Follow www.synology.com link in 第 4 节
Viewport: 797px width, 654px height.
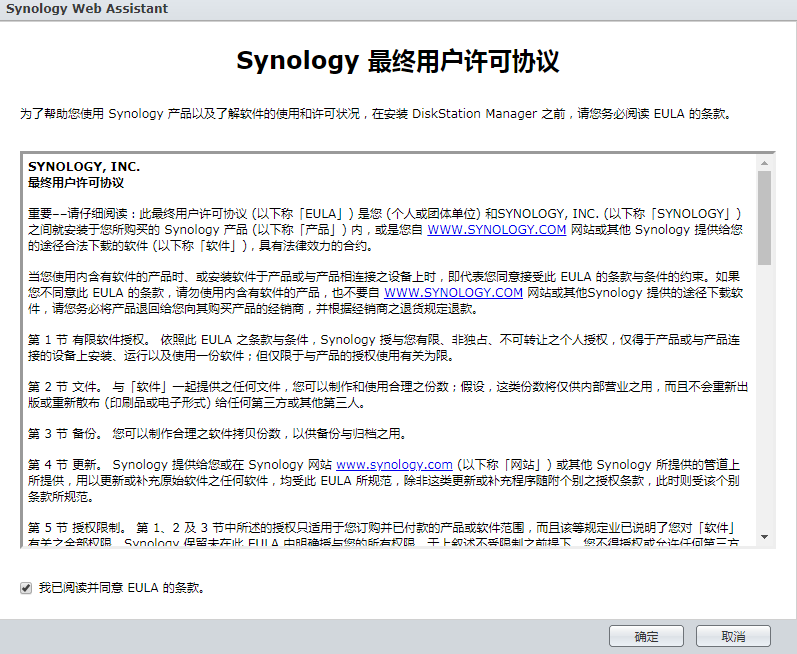click(x=394, y=464)
